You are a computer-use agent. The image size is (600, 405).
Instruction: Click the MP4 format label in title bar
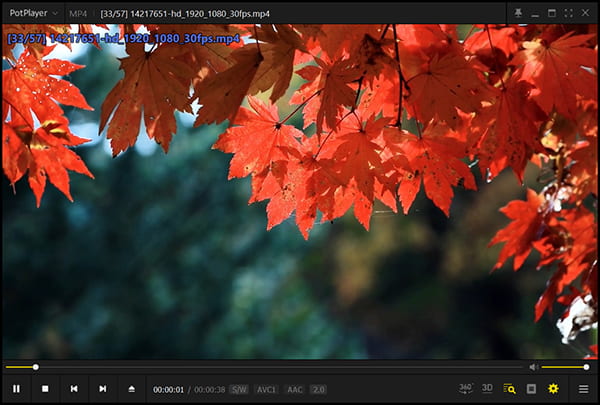pos(78,14)
